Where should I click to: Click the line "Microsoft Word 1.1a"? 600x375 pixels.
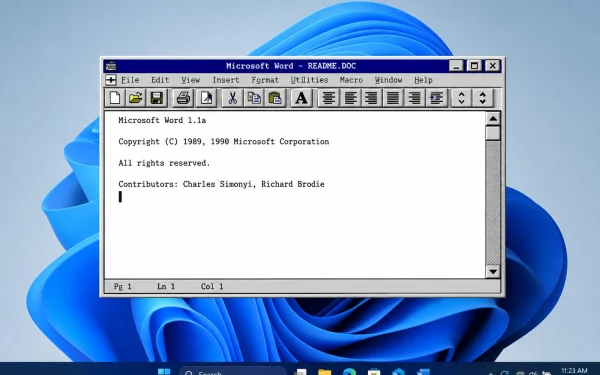[x=162, y=120]
